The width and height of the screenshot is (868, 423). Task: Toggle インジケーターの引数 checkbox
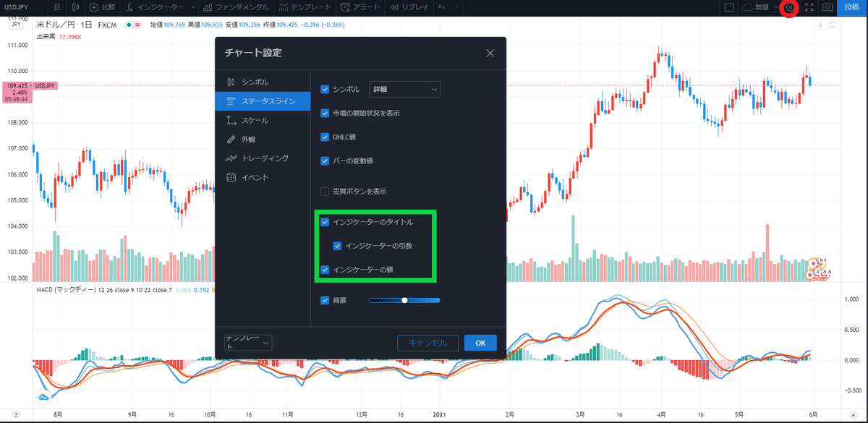coord(338,246)
